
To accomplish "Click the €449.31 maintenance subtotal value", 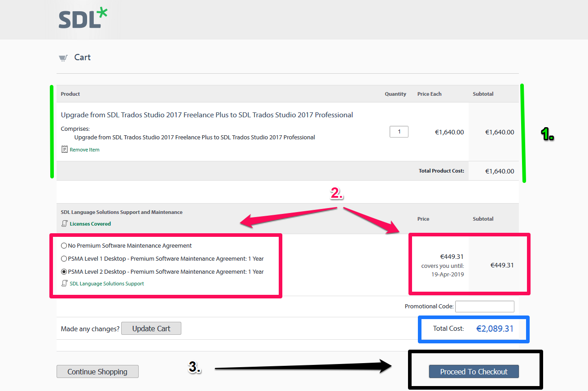I will [502, 265].
